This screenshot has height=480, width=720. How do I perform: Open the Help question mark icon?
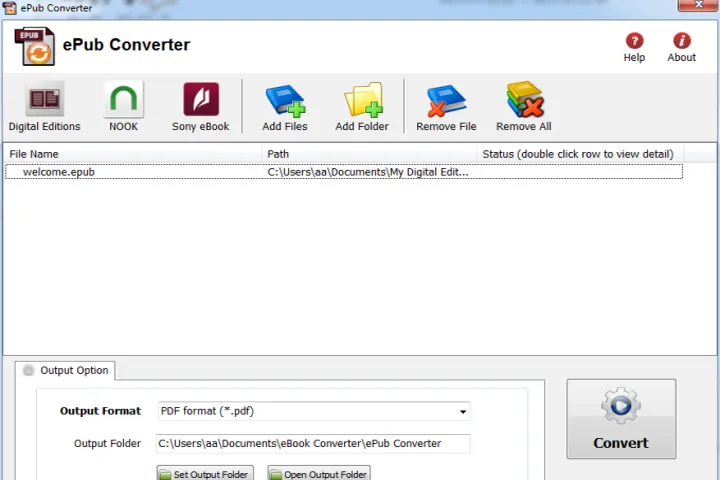[x=634, y=41]
